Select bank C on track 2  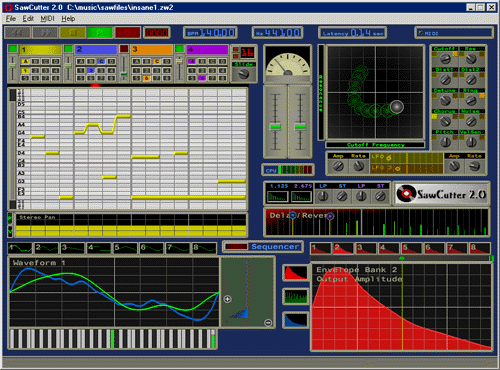pos(101,62)
